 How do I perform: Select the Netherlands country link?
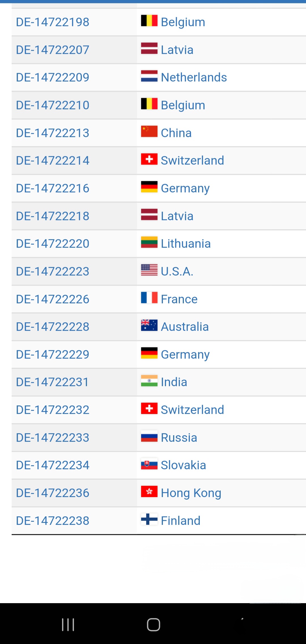(x=194, y=77)
